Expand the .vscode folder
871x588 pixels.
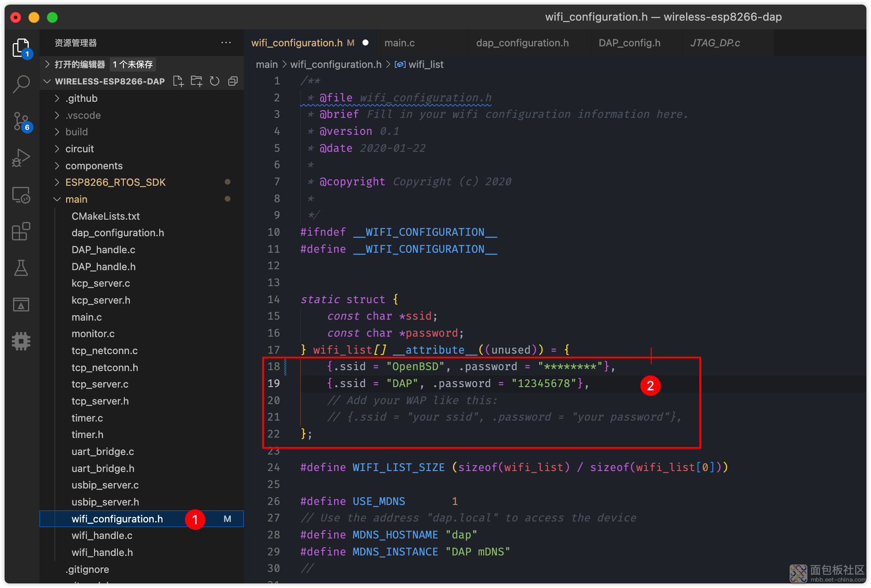coord(57,115)
